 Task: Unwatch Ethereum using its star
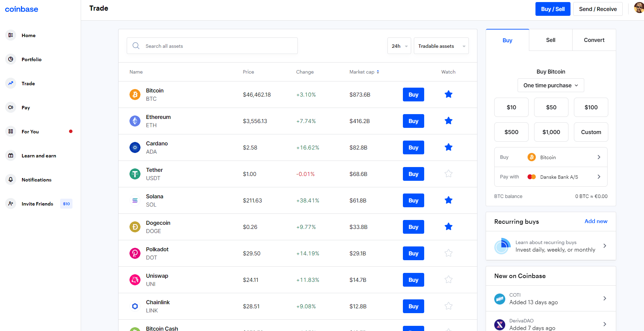[x=449, y=121]
